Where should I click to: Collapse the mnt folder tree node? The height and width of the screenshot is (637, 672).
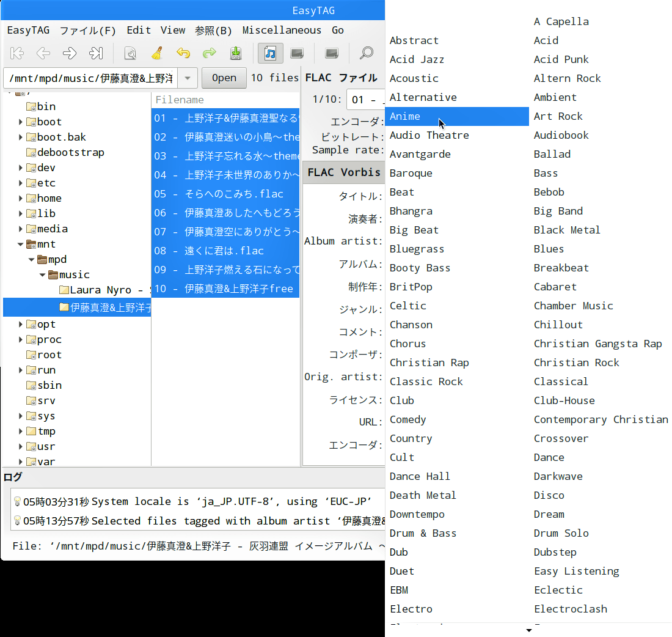[x=21, y=245]
